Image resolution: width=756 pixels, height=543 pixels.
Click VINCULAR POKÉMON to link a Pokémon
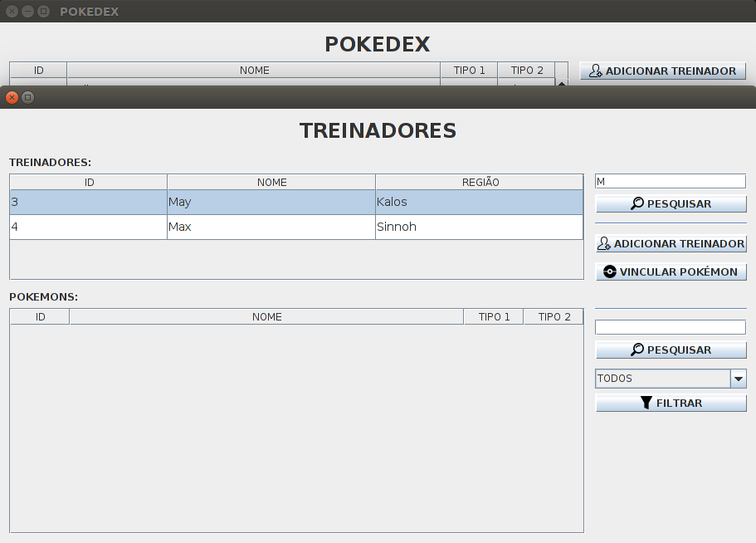[671, 271]
